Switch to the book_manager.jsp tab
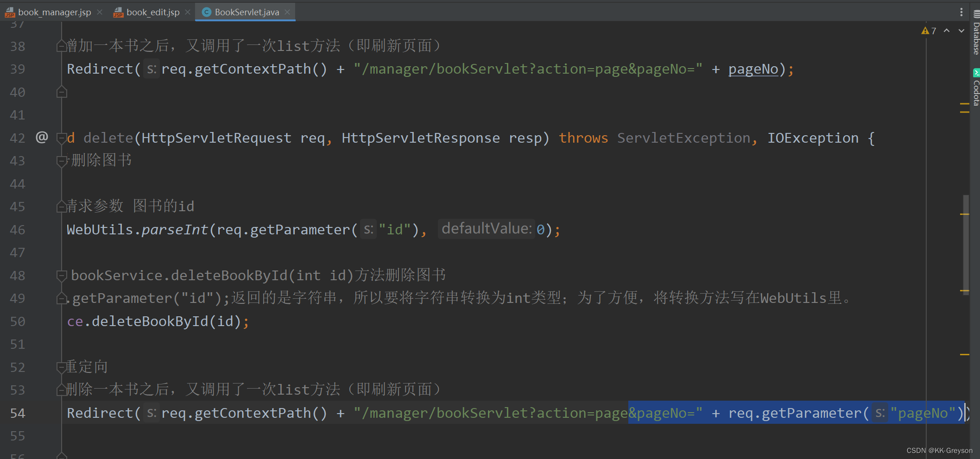The image size is (980, 459). [54, 12]
